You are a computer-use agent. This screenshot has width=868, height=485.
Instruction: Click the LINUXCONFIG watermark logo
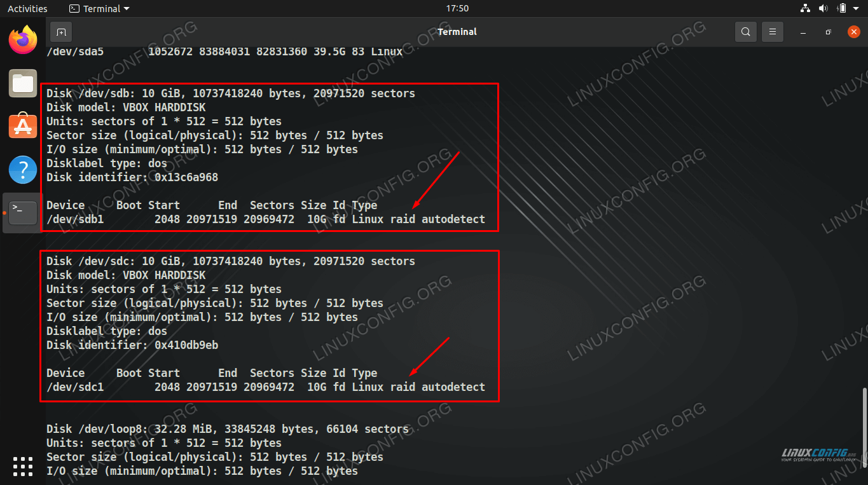click(817, 455)
